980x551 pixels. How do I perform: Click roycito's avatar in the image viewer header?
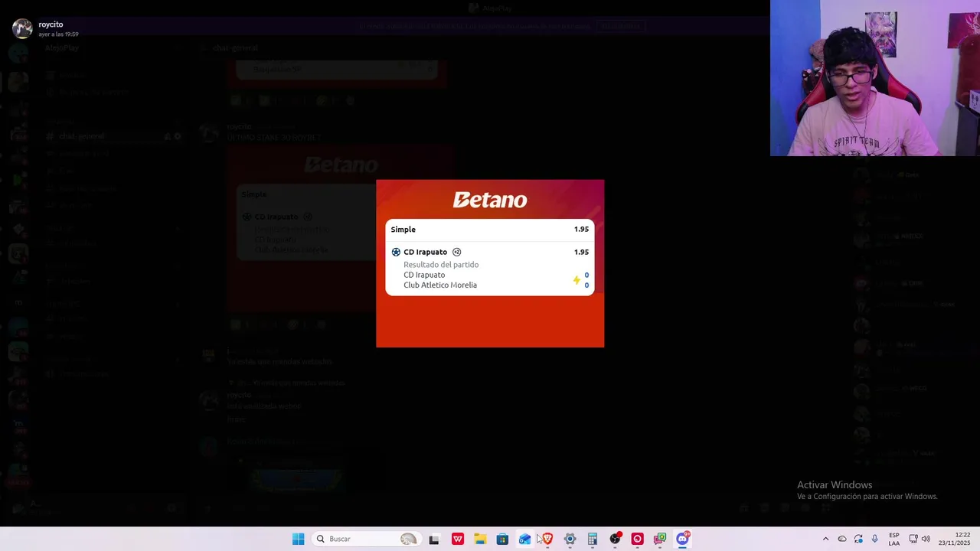(x=22, y=28)
